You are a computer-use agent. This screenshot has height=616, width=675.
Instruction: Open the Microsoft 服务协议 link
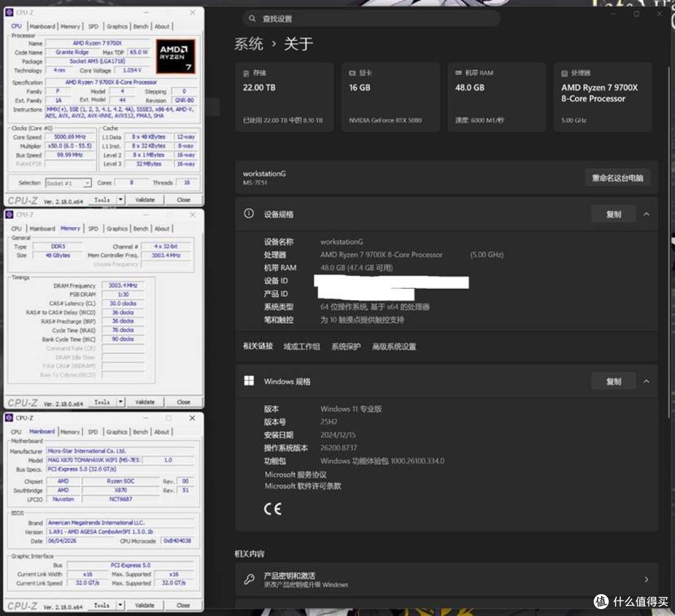point(295,474)
